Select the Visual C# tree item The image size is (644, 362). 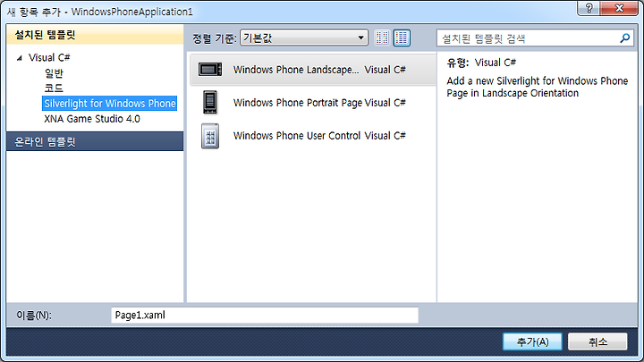click(49, 57)
